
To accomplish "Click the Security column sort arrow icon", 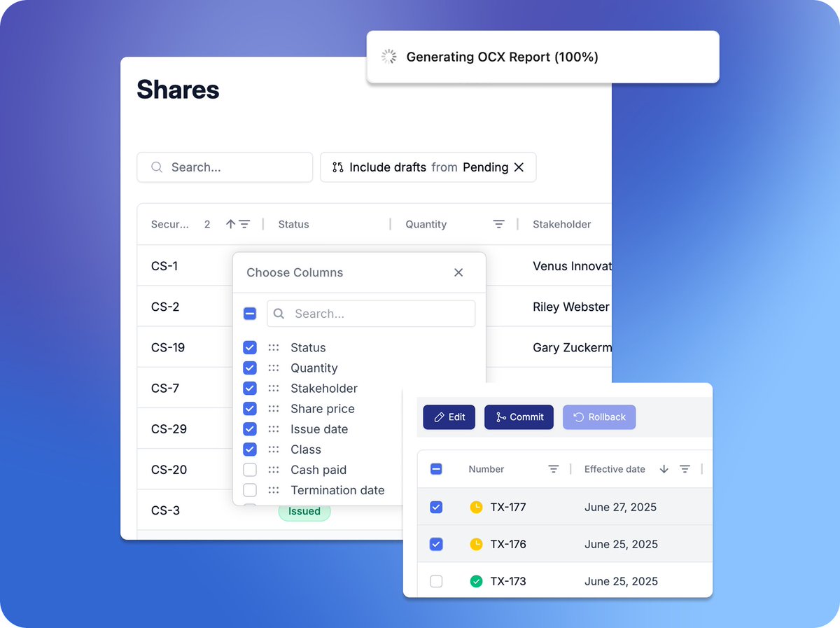I will click(230, 224).
